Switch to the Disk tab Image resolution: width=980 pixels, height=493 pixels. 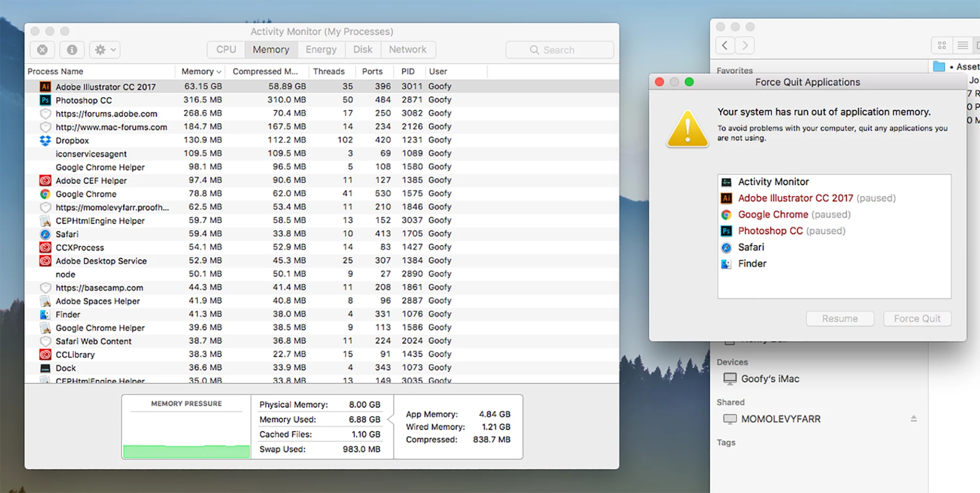(x=362, y=50)
